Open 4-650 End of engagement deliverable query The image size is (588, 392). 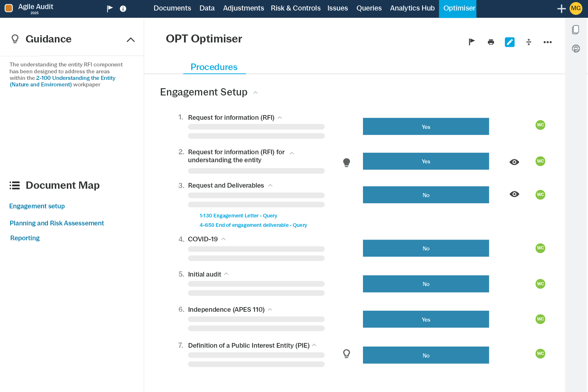tap(253, 225)
